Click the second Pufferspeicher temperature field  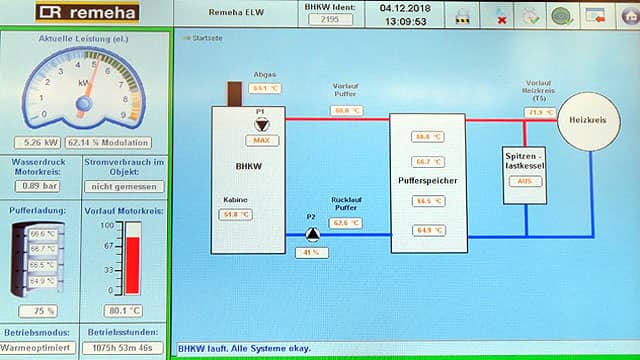[x=428, y=162]
